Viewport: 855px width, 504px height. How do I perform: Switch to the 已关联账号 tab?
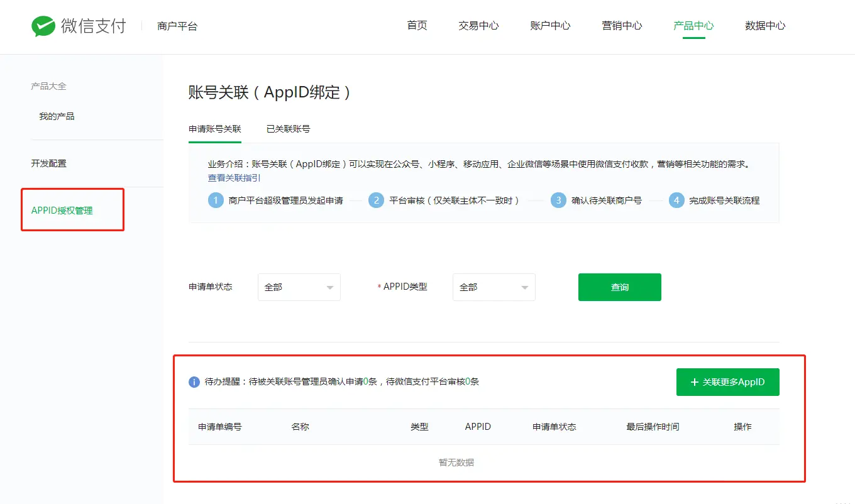[x=288, y=129]
